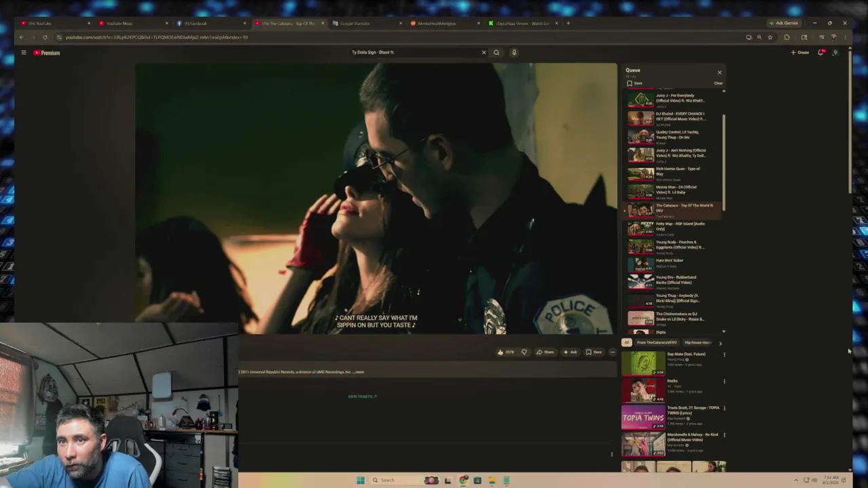Close the Google Translate tab
868x488 pixels.
[400, 23]
